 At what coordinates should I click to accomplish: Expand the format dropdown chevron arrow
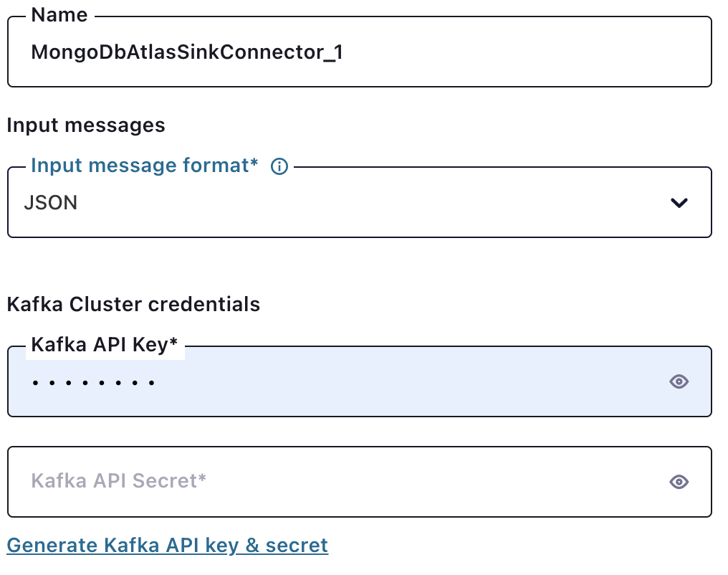coord(679,203)
